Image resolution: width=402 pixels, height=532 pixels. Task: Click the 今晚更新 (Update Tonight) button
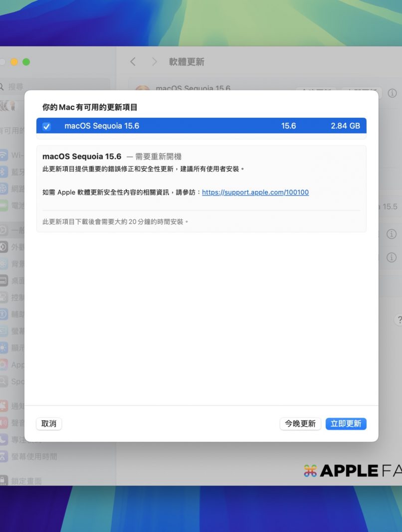pyautogui.click(x=300, y=424)
